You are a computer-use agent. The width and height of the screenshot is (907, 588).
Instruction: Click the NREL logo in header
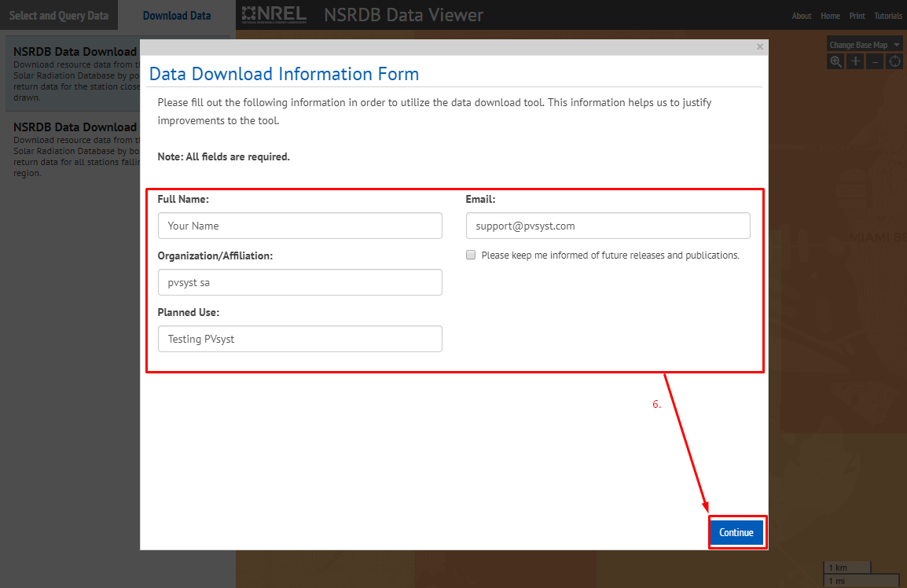(x=274, y=14)
